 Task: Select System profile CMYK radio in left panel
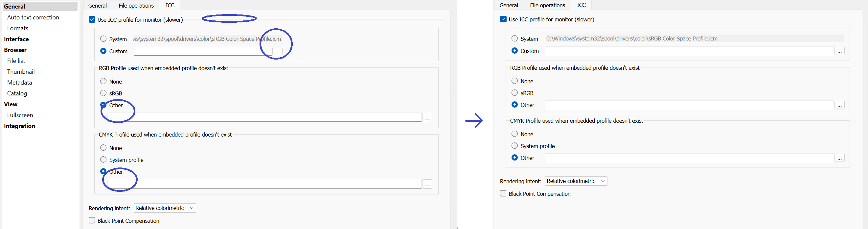[103, 160]
